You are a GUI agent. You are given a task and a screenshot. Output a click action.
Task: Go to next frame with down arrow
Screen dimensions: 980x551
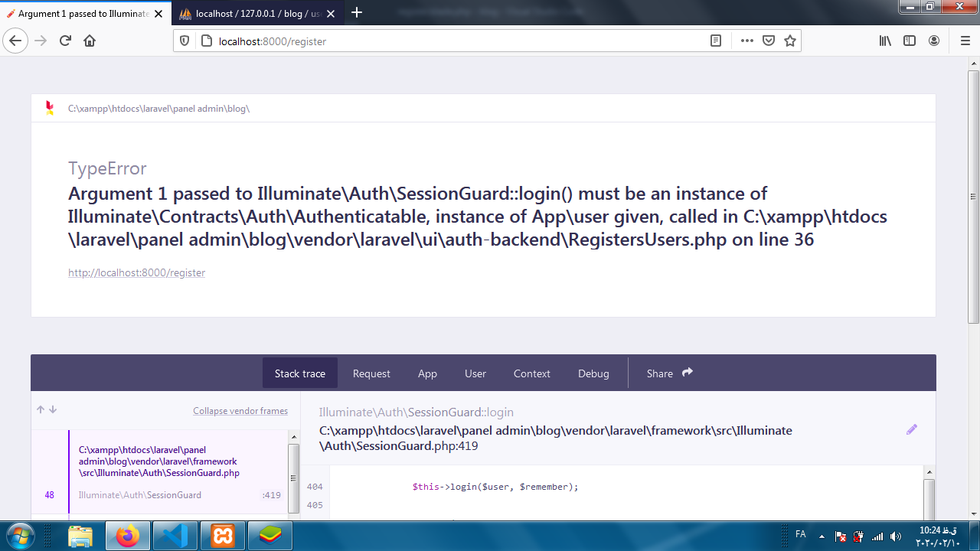(x=53, y=410)
